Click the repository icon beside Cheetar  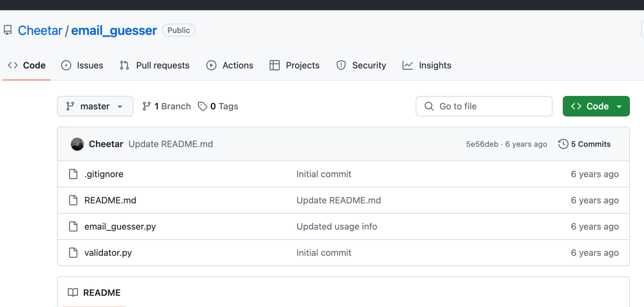click(8, 30)
